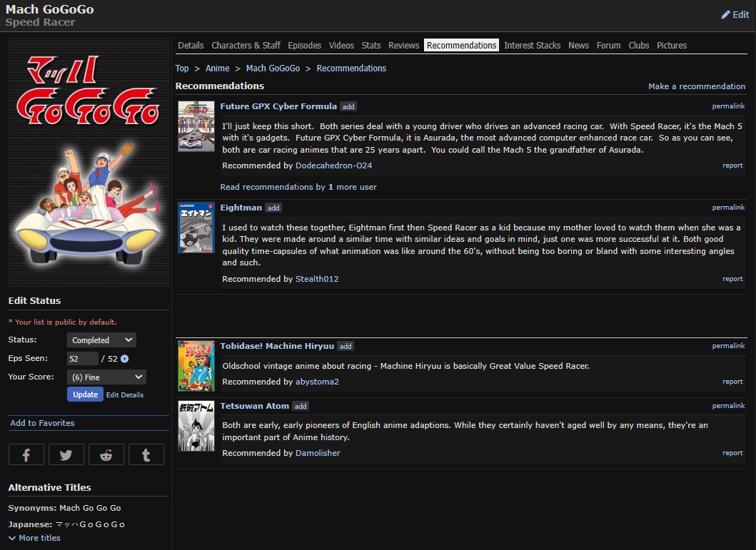Click the Update button

[x=86, y=394]
